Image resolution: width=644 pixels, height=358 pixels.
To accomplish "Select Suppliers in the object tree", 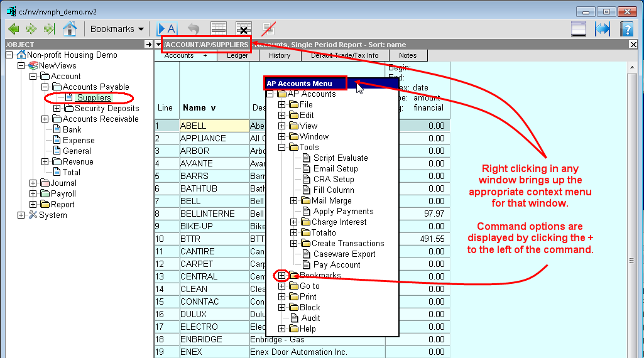I will [x=94, y=98].
